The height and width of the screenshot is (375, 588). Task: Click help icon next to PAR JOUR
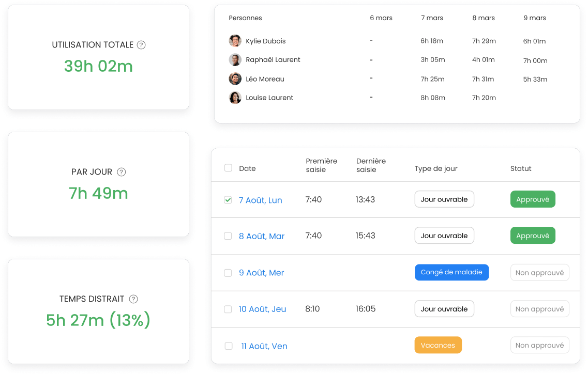(x=122, y=172)
